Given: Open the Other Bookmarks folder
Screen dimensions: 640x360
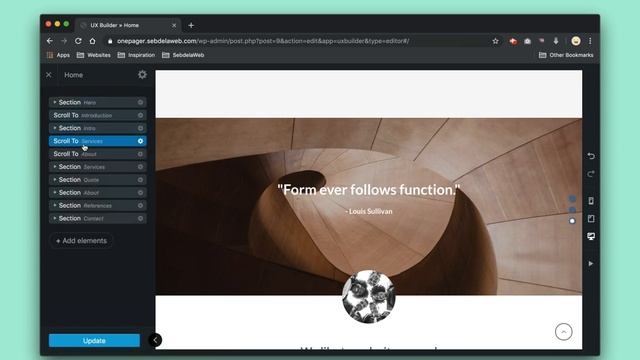Looking at the screenshot, I should [566, 55].
